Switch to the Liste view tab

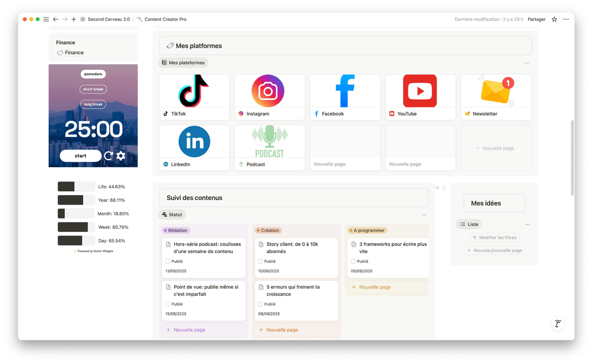(469, 224)
